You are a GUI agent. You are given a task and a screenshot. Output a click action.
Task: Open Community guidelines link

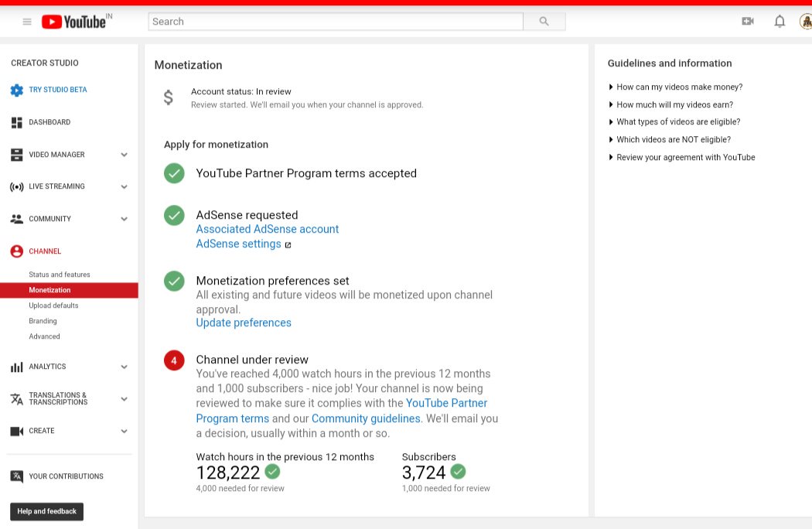(x=366, y=418)
